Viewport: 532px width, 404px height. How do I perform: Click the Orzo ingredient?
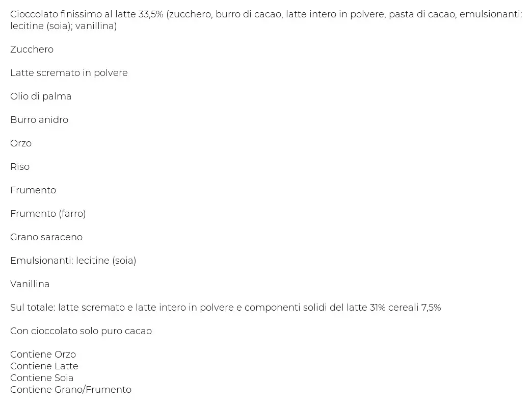(21, 143)
